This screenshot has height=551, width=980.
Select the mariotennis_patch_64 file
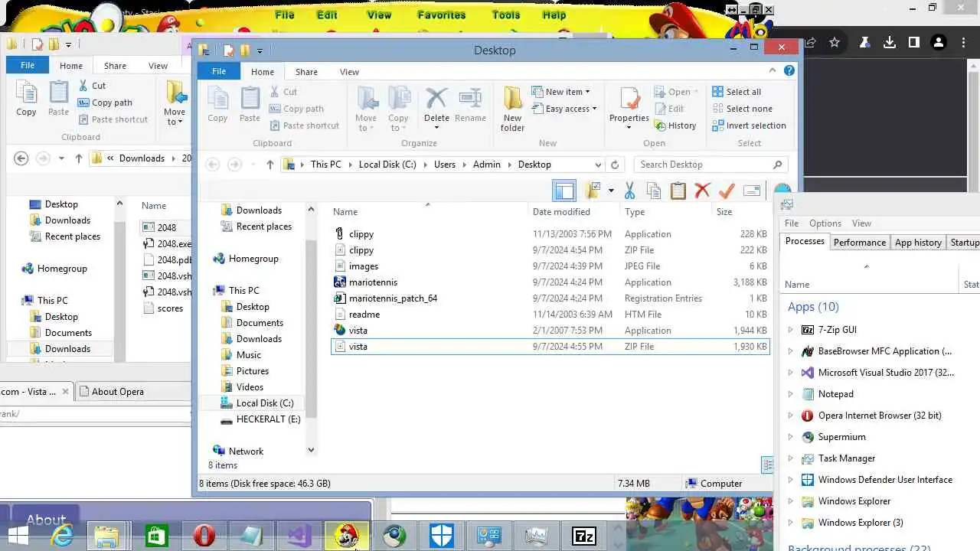(x=551, y=298)
